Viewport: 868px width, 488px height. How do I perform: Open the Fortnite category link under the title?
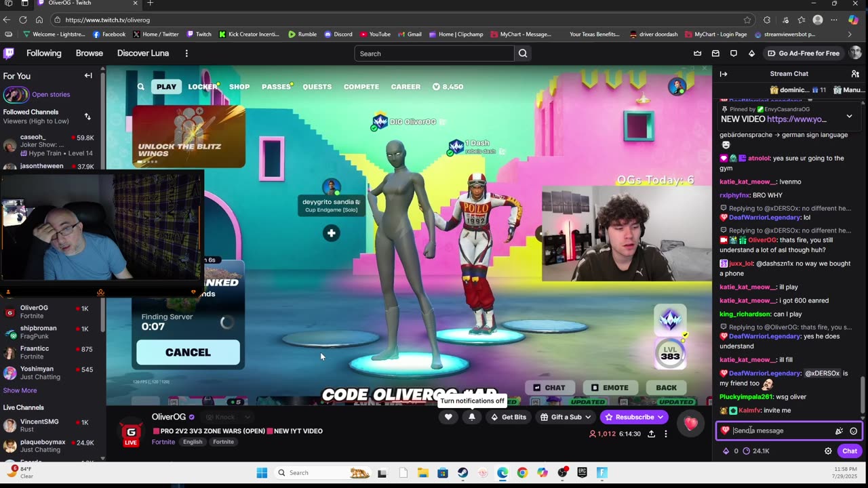tap(163, 442)
